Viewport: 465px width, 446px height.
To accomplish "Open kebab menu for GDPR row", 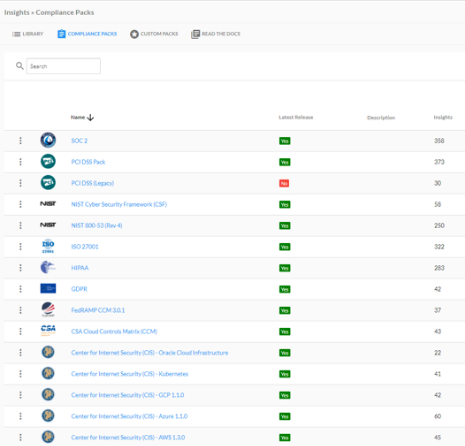I will (20, 289).
